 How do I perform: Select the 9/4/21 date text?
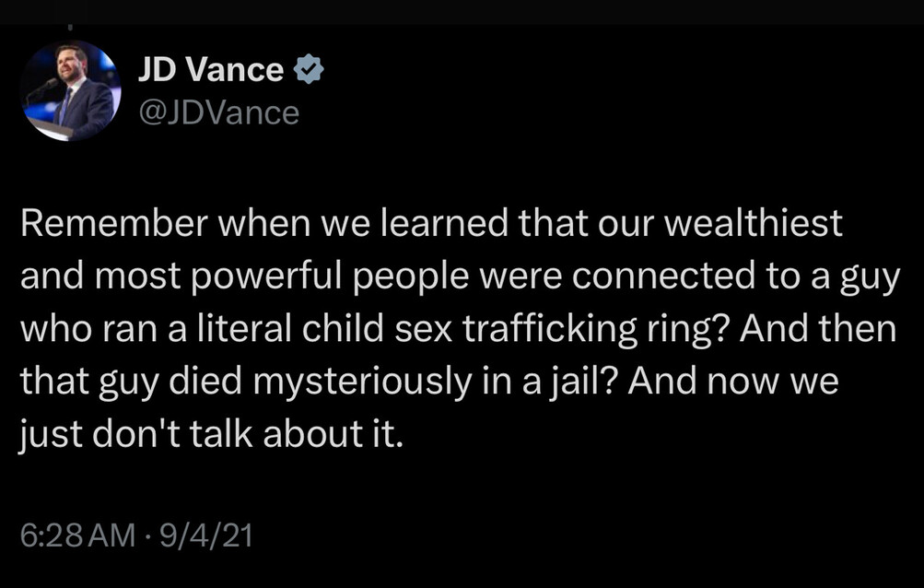pyautogui.click(x=206, y=535)
